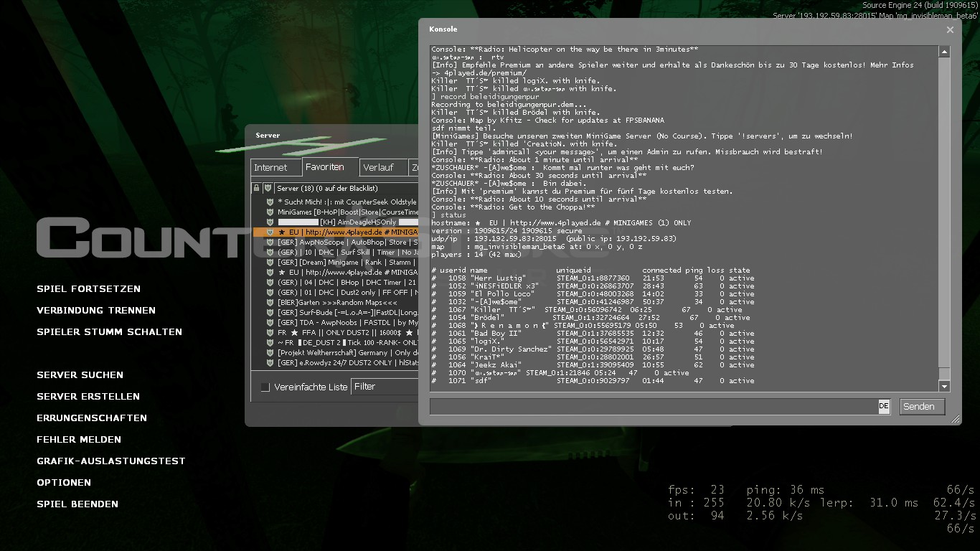Click shield icon beside Sucht Mich! server

click(x=270, y=202)
